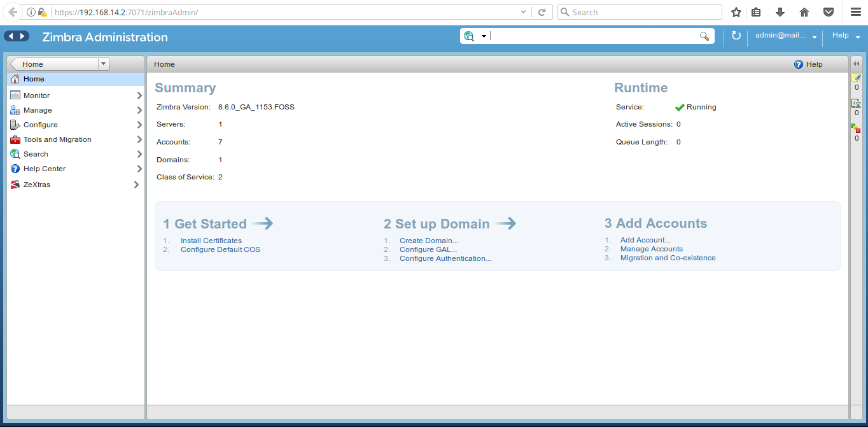Select Manage in the navigation tree

pyautogui.click(x=76, y=110)
